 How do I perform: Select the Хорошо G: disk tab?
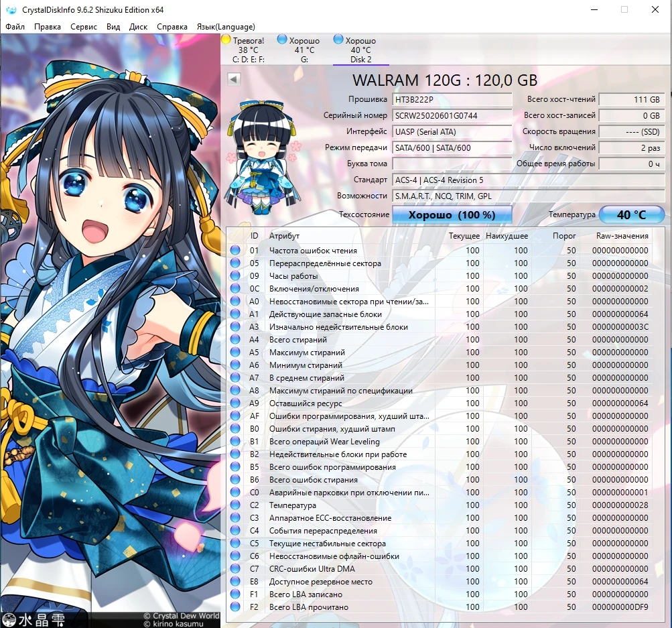[304, 50]
